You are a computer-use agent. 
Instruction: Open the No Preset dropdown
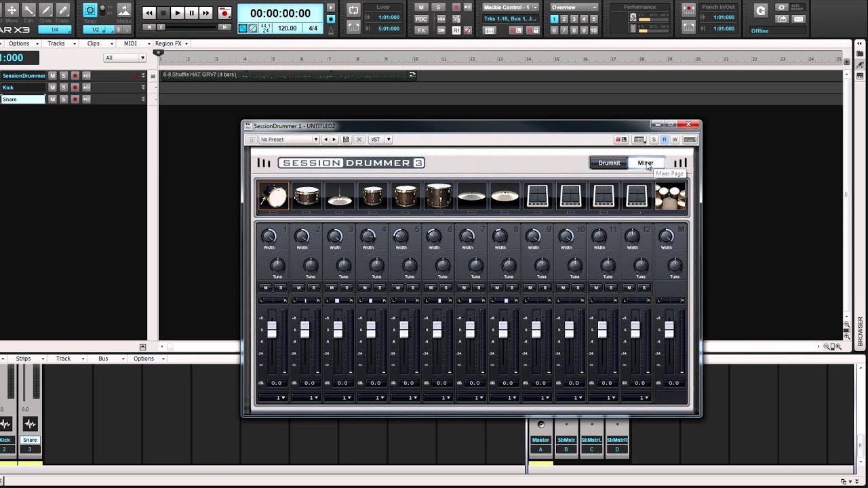289,140
